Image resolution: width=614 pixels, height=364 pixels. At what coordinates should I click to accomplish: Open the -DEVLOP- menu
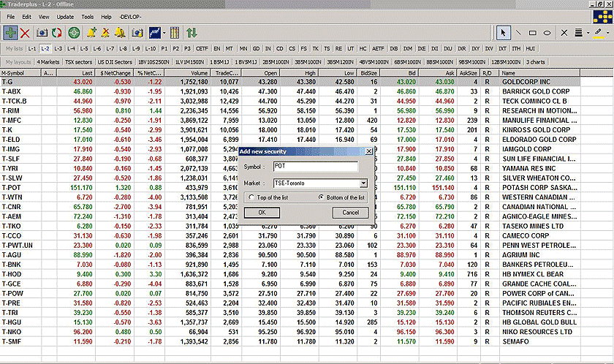click(130, 17)
